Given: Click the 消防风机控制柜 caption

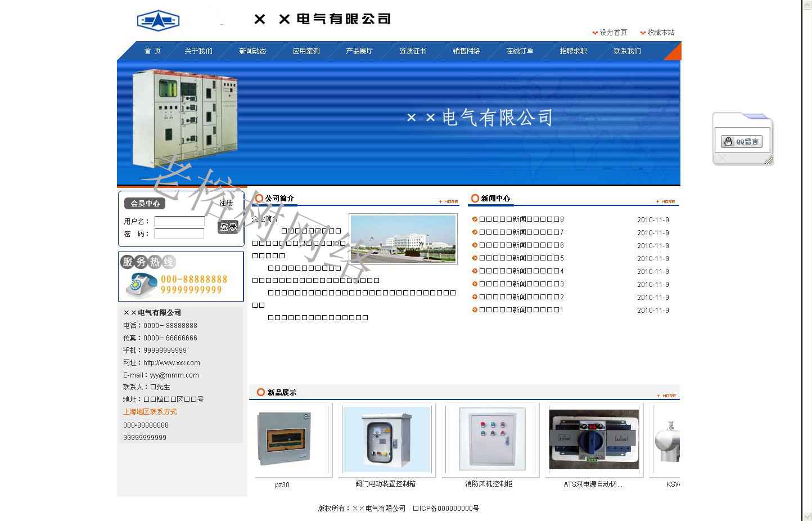Looking at the screenshot, I should point(489,484).
